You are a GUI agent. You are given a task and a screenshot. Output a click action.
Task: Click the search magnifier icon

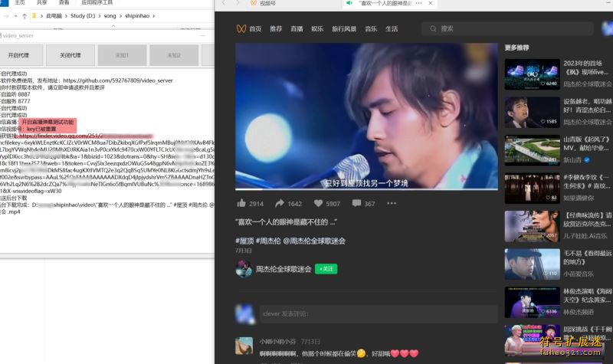pyautogui.click(x=433, y=28)
